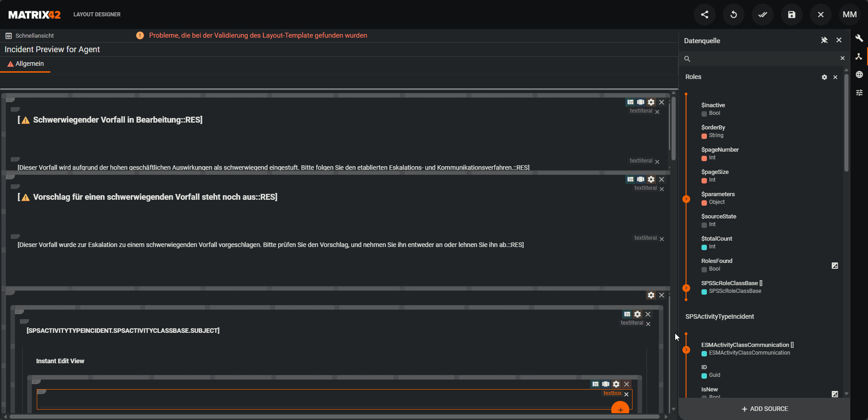The height and width of the screenshot is (420, 868).
Task: Unpin the Datenquelle panel
Action: click(824, 40)
